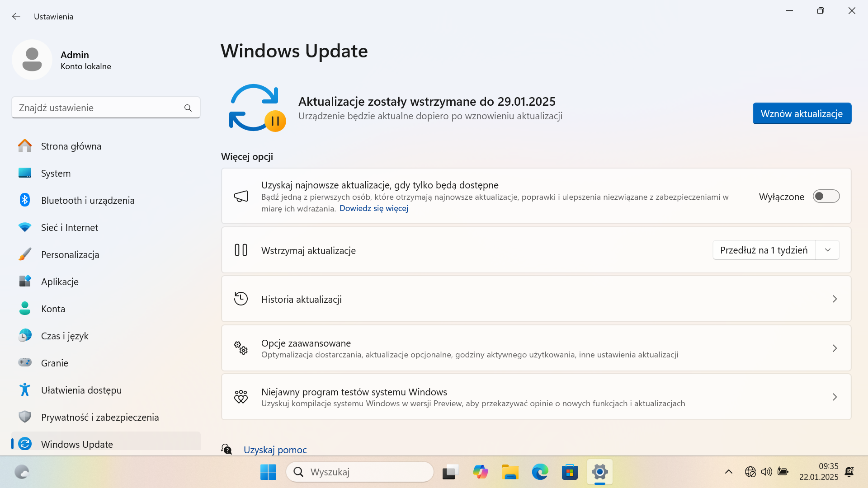The image size is (868, 488).
Task: Open Sieć i Internet settings
Action: 70,227
